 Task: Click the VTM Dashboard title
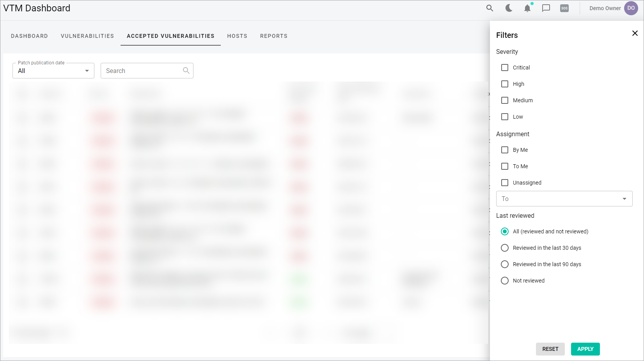click(x=37, y=8)
